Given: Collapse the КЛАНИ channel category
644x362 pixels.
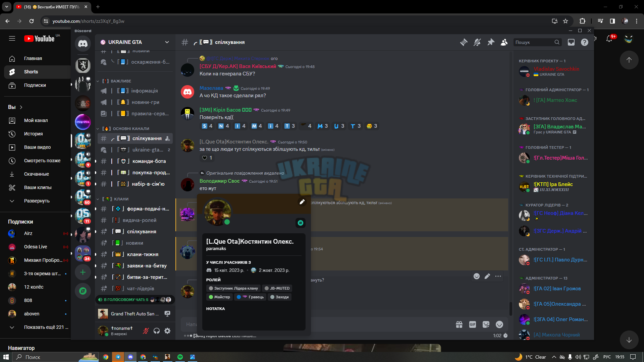Looking at the screenshot, I should pos(114,199).
